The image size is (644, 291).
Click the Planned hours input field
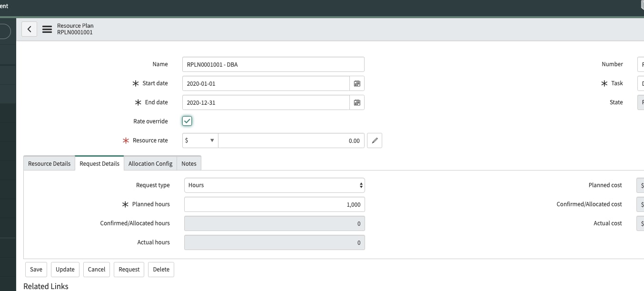click(274, 204)
